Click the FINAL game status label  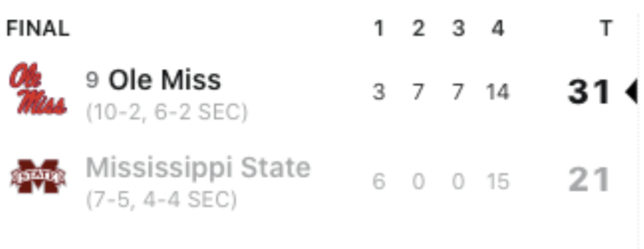tap(38, 29)
